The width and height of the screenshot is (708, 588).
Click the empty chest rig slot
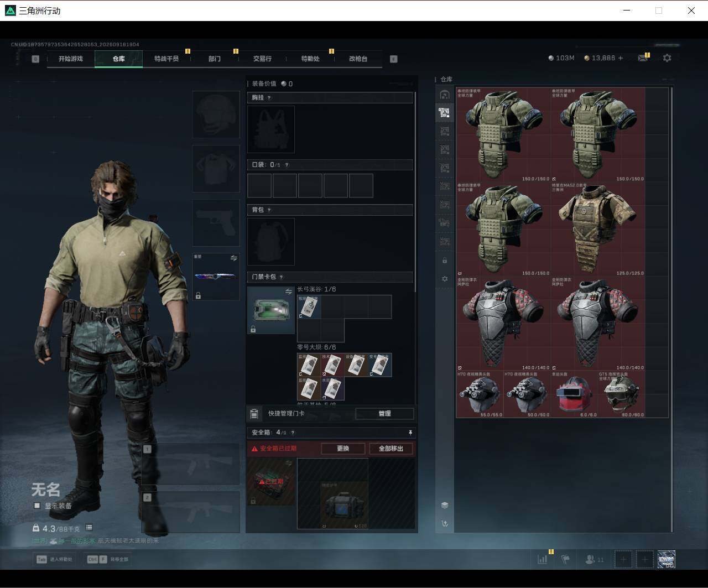[x=271, y=129]
